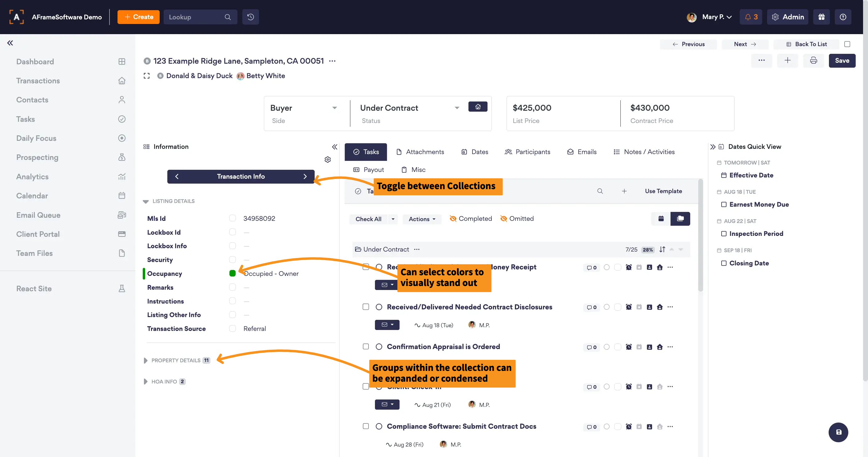Image resolution: width=868 pixels, height=457 pixels.
Task: Click the orange Create button
Action: tap(138, 17)
